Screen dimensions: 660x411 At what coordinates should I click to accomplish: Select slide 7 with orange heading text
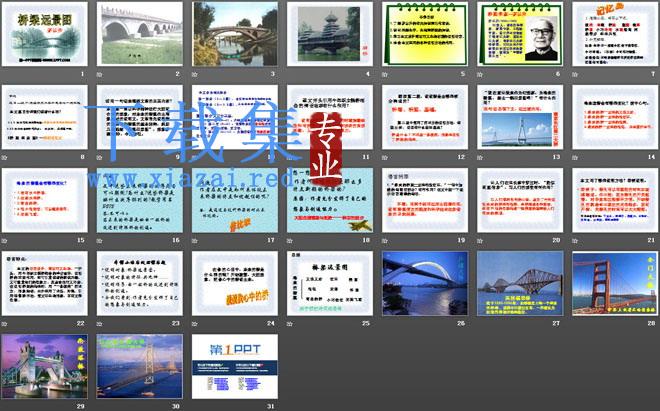tap(615, 34)
